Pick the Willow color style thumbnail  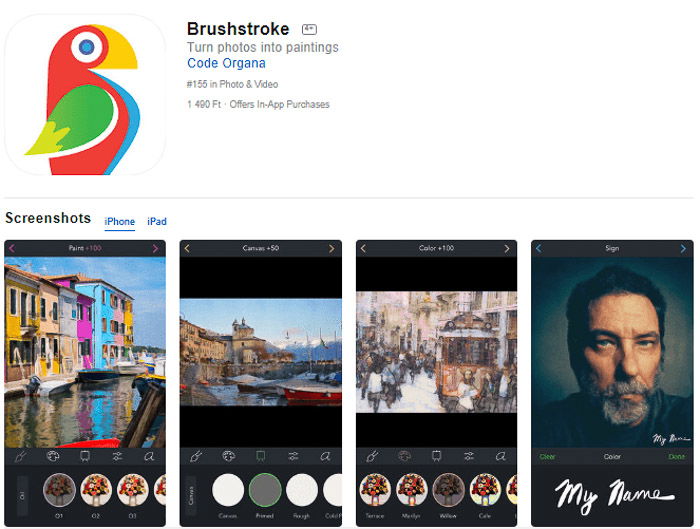[448, 490]
